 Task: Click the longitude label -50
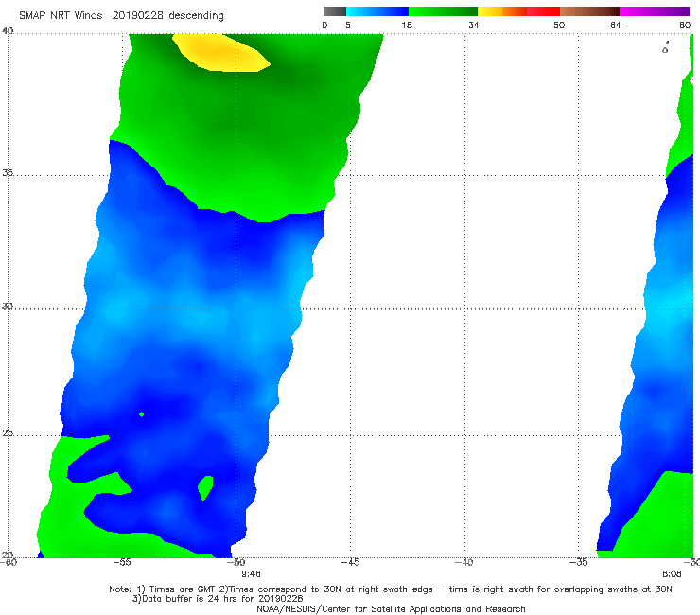pos(236,562)
